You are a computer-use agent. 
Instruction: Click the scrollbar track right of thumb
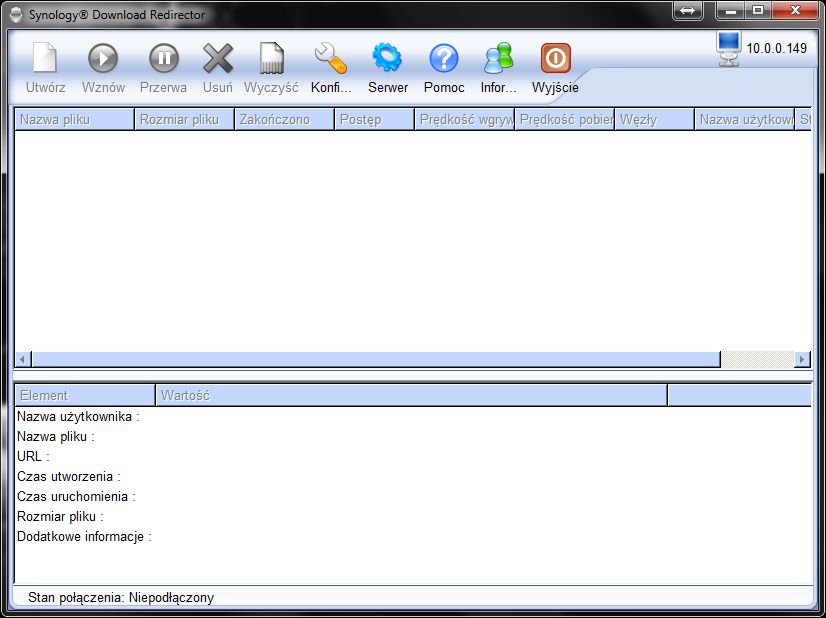[x=757, y=359]
